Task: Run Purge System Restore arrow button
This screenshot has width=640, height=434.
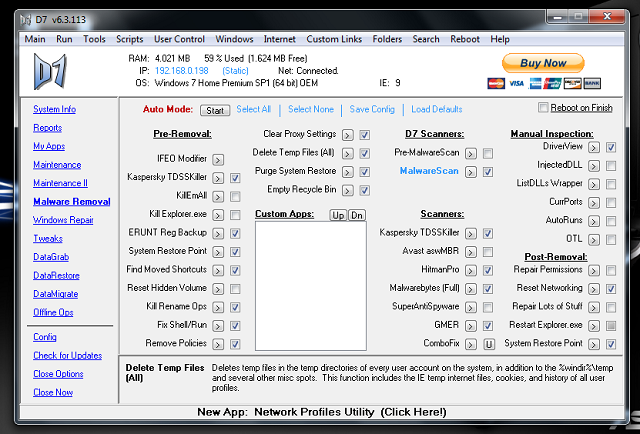Action: tap(348, 172)
